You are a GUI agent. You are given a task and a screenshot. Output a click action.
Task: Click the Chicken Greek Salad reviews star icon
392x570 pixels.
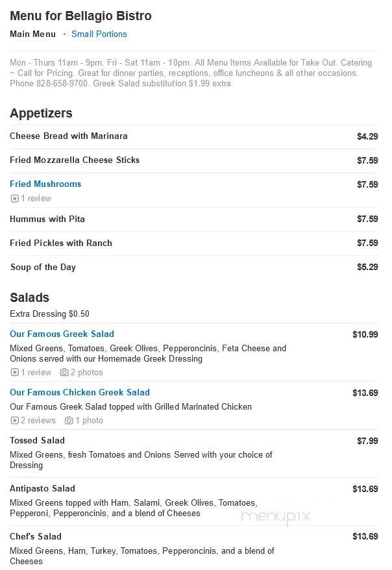(14, 420)
